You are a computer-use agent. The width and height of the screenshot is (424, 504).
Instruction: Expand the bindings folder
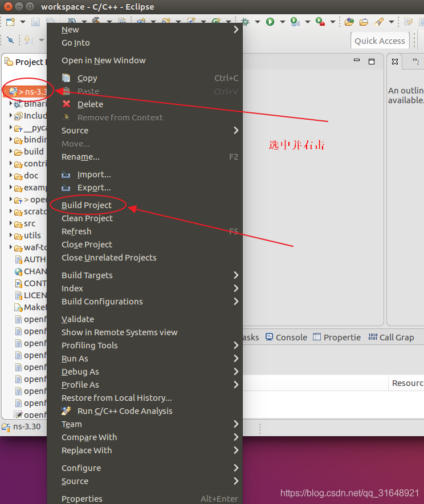(x=11, y=139)
